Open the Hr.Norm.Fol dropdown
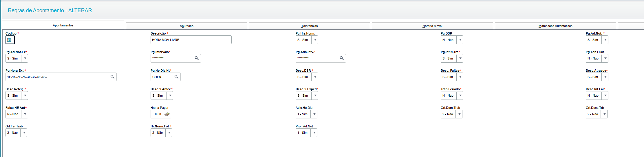The width and height of the screenshot is (644, 157). coord(169,133)
